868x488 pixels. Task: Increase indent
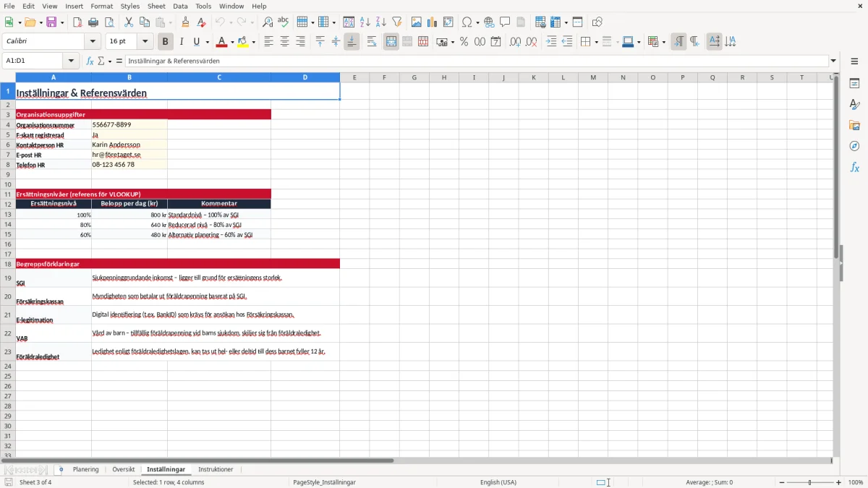pyautogui.click(x=551, y=42)
